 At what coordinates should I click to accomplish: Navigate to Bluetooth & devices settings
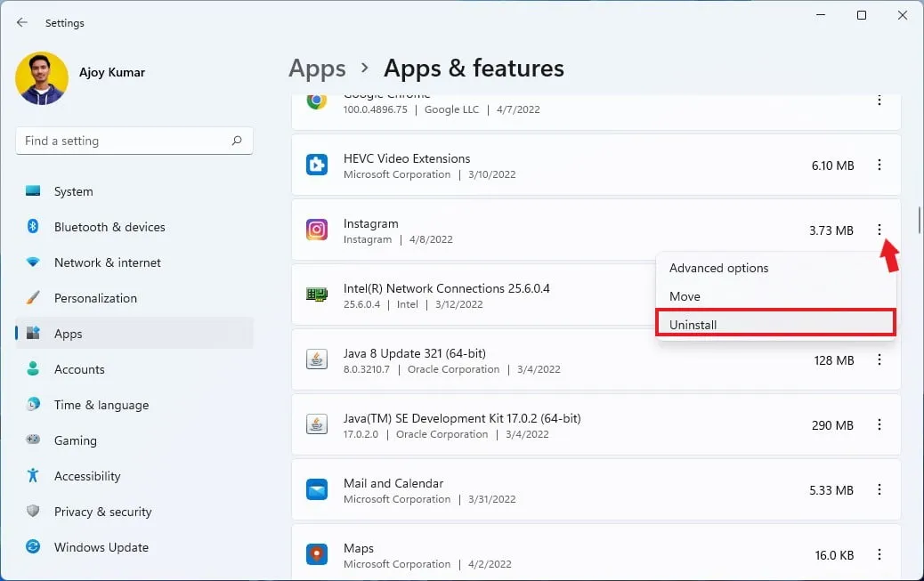click(x=109, y=227)
